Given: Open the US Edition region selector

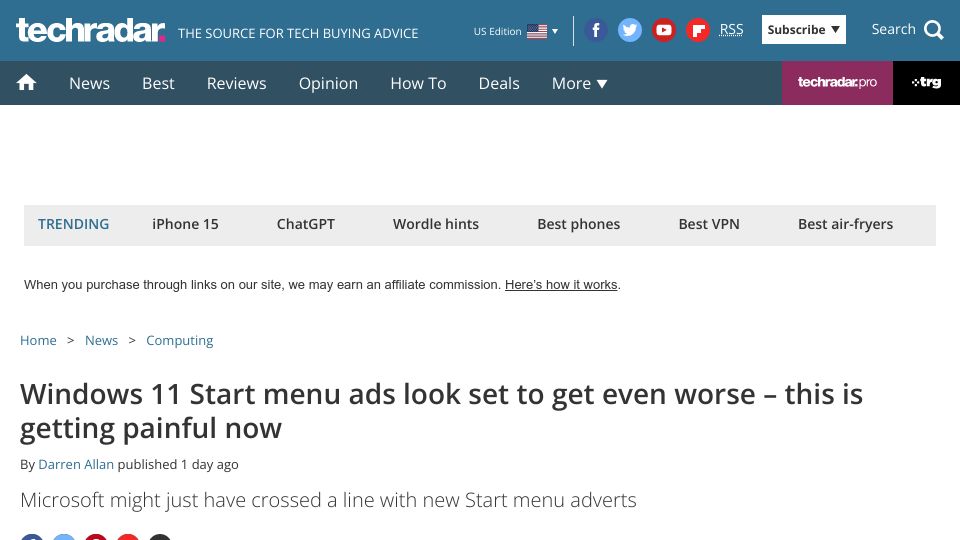Looking at the screenshot, I should tap(516, 31).
